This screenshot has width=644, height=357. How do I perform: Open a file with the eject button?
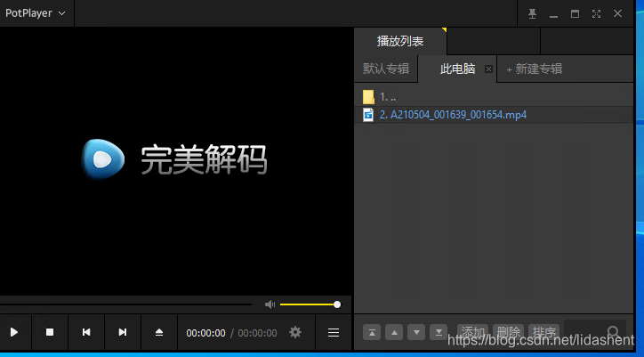tap(159, 332)
